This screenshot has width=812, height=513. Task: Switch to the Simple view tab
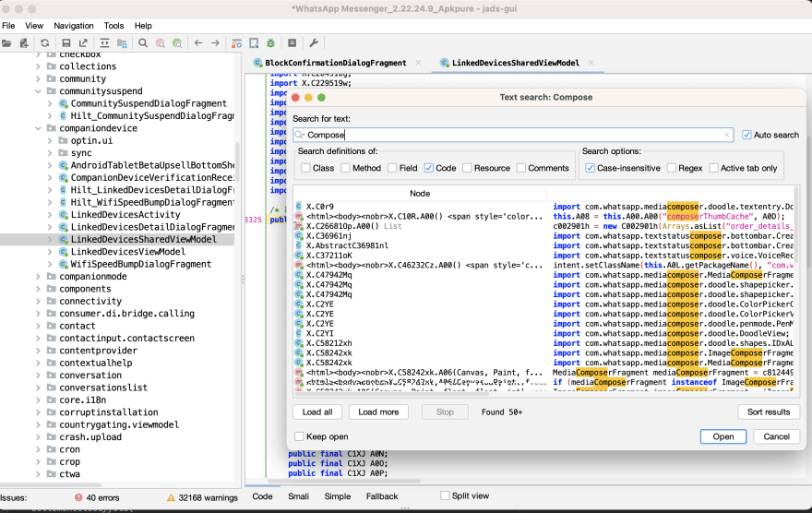[337, 496]
